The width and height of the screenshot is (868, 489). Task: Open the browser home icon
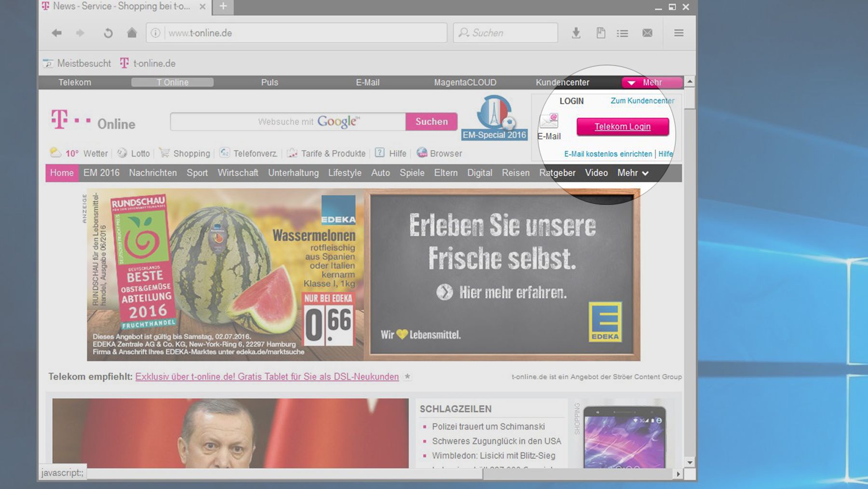click(132, 33)
